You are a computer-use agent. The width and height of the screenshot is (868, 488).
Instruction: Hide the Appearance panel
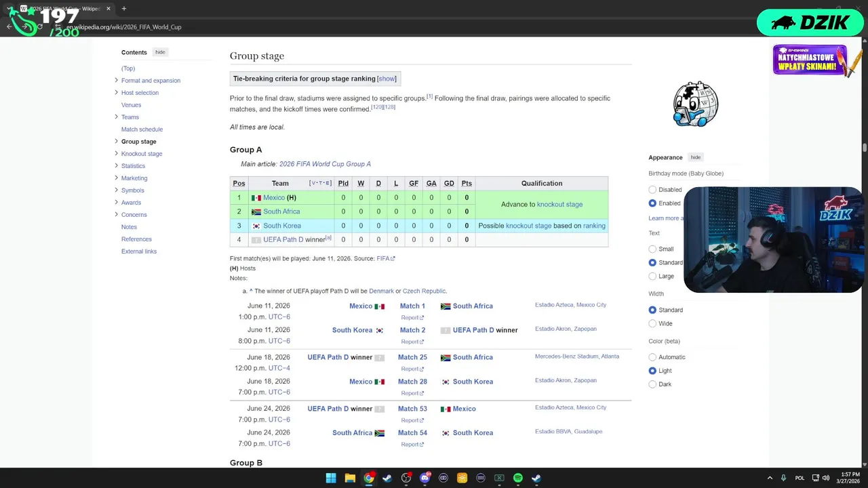point(696,157)
